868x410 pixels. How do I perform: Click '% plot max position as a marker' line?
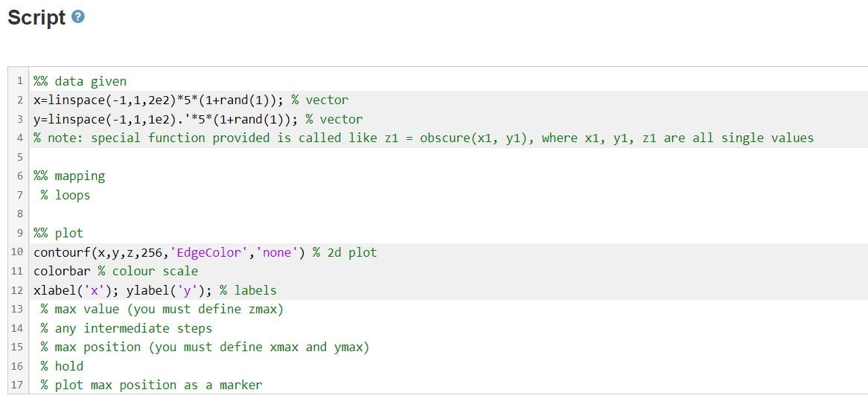coord(151,385)
